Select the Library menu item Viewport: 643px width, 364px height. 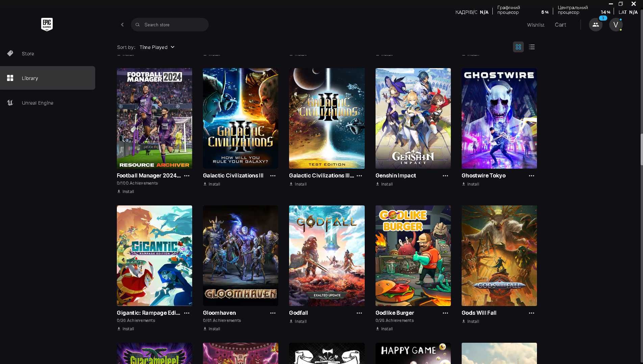coord(48,78)
